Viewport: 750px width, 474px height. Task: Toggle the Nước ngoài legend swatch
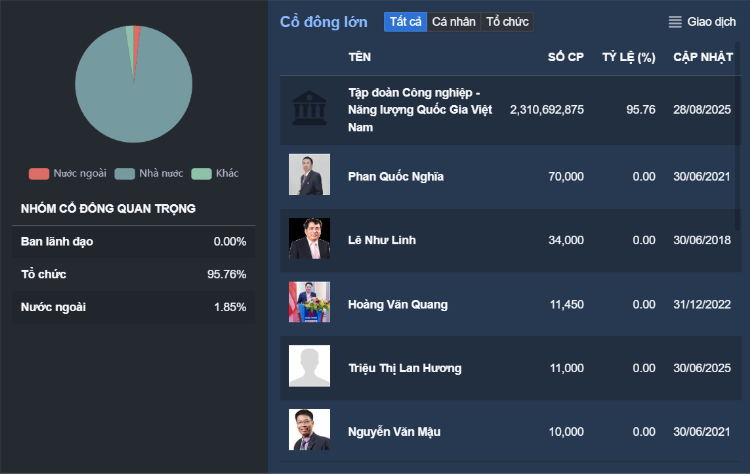click(39, 174)
